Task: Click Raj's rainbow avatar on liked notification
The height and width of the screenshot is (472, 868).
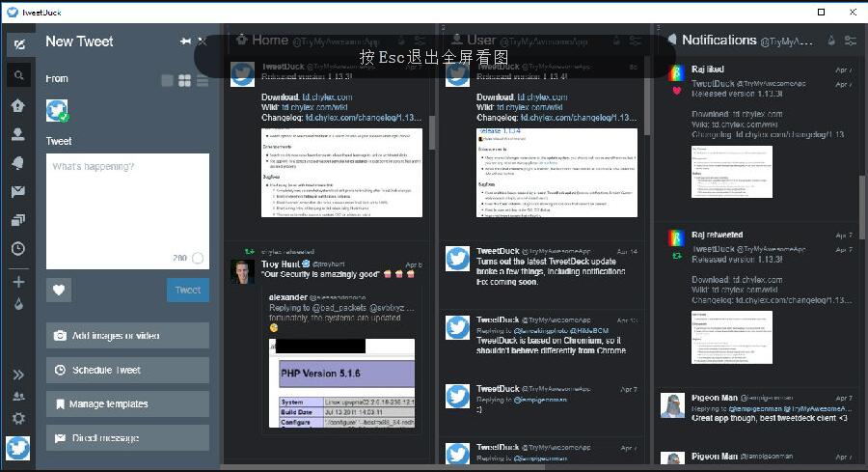Action: pos(676,73)
